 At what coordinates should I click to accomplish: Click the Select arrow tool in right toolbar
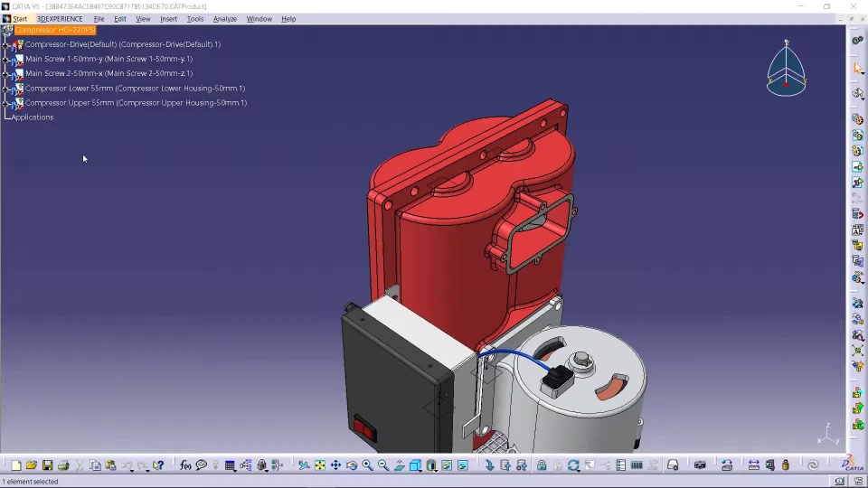click(858, 69)
